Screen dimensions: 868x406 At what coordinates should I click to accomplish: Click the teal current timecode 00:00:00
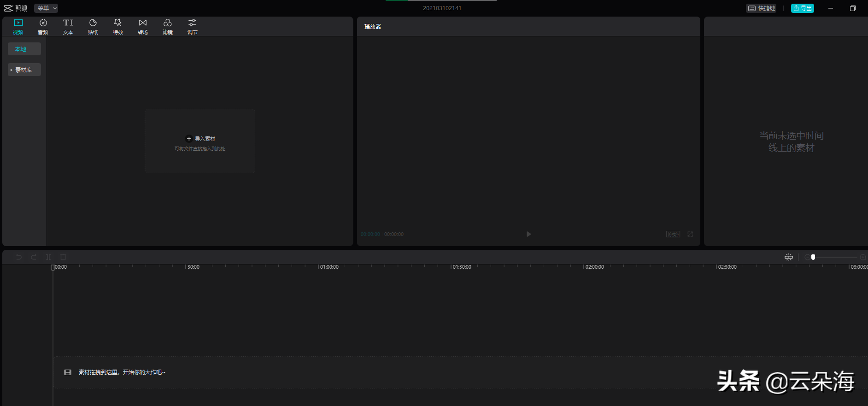(x=370, y=234)
